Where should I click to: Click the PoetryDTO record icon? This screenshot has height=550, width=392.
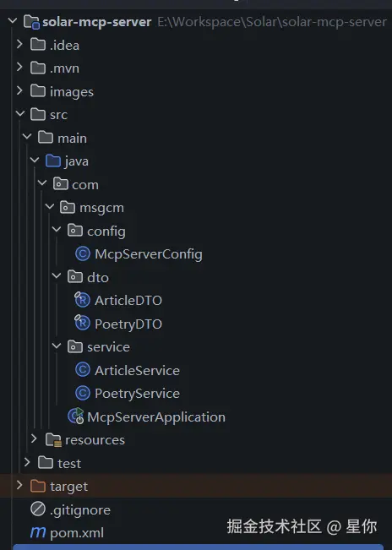coord(83,323)
